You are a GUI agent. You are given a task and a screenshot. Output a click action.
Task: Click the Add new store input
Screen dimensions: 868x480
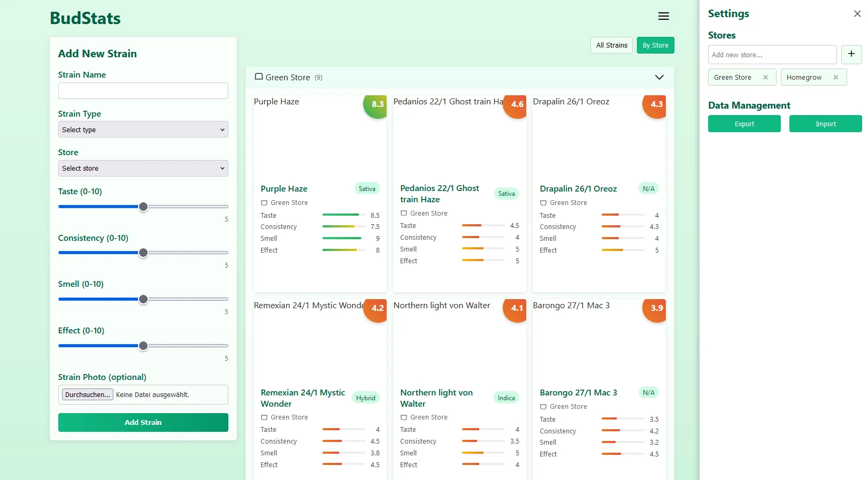pos(772,55)
